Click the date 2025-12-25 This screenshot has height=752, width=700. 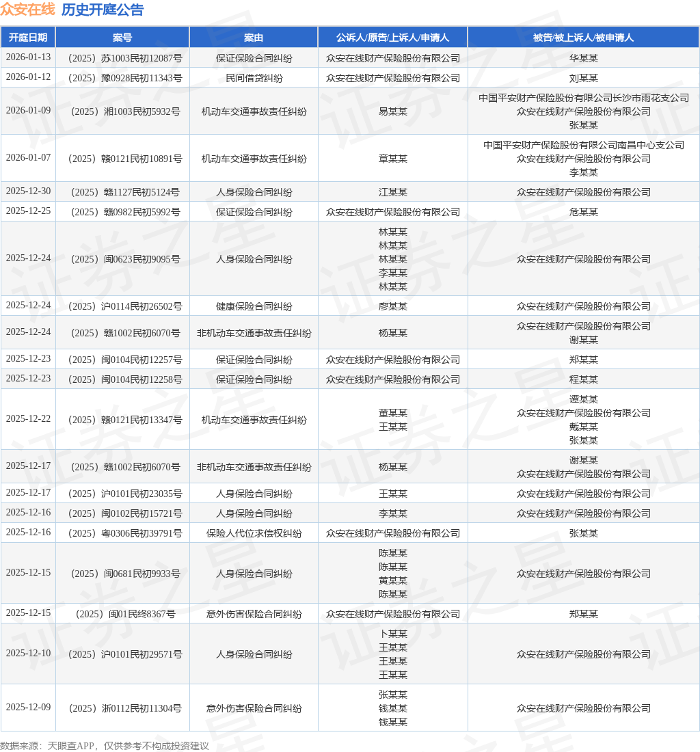tap(28, 211)
